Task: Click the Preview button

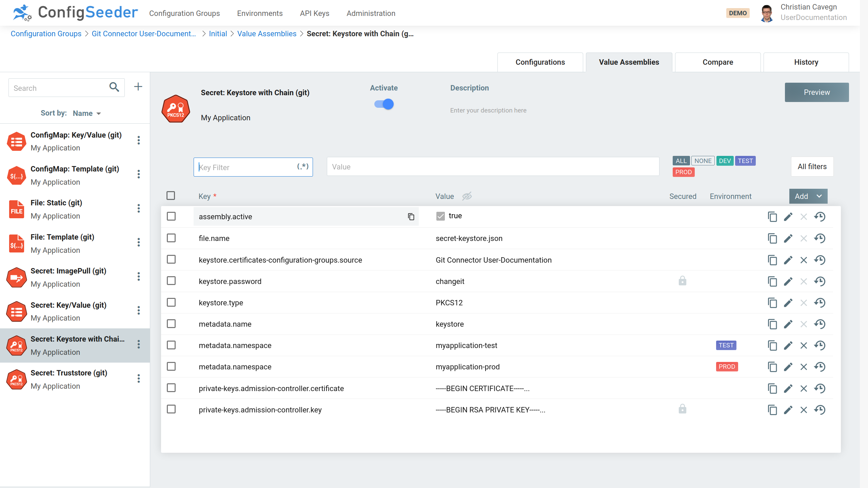Action: click(816, 92)
